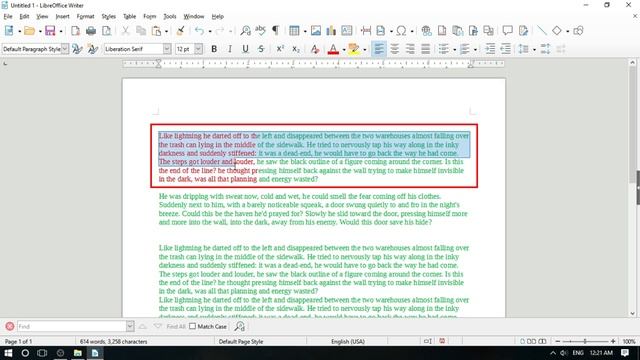The image size is (640, 360).
Task: Click the New document icon
Action: point(9,31)
